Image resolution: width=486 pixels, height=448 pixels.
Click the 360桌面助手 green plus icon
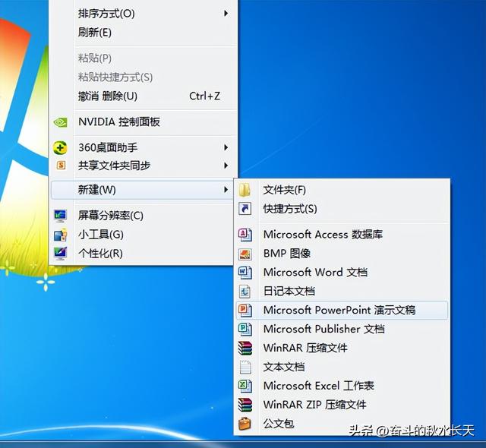[60, 147]
